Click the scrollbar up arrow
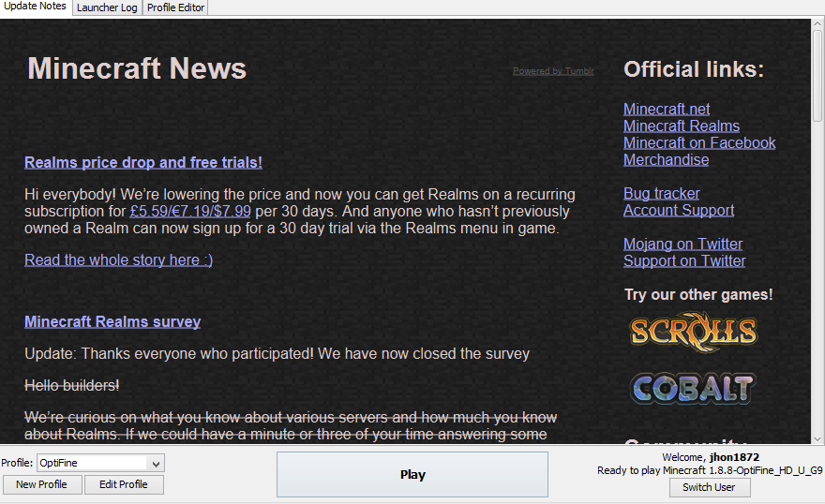 pyautogui.click(x=817, y=24)
